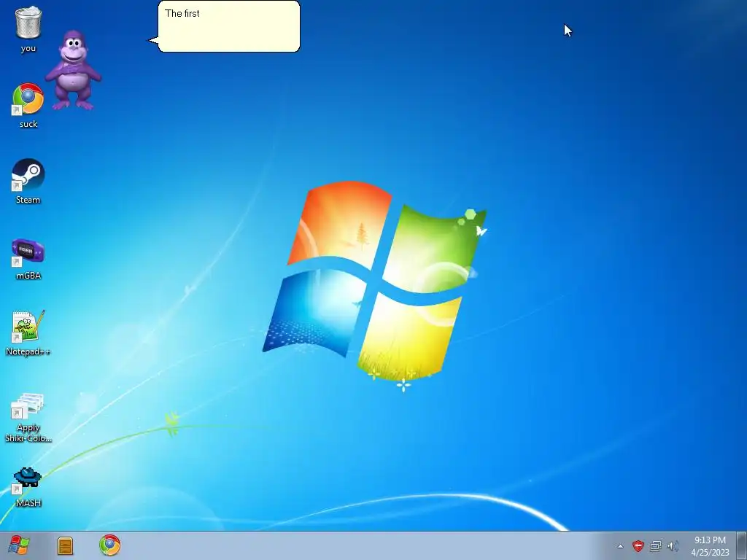This screenshot has height=560, width=747.
Task: Click Bonzi's speech bubble saying "The first"
Action: pos(228,26)
